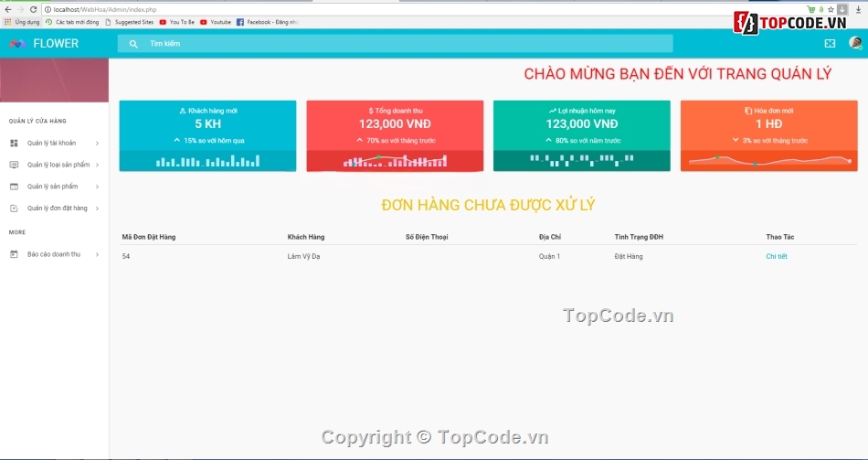Image resolution: width=868 pixels, height=460 pixels.
Task: Click the Báo cáo doanh thu calendar icon
Action: coord(14,254)
